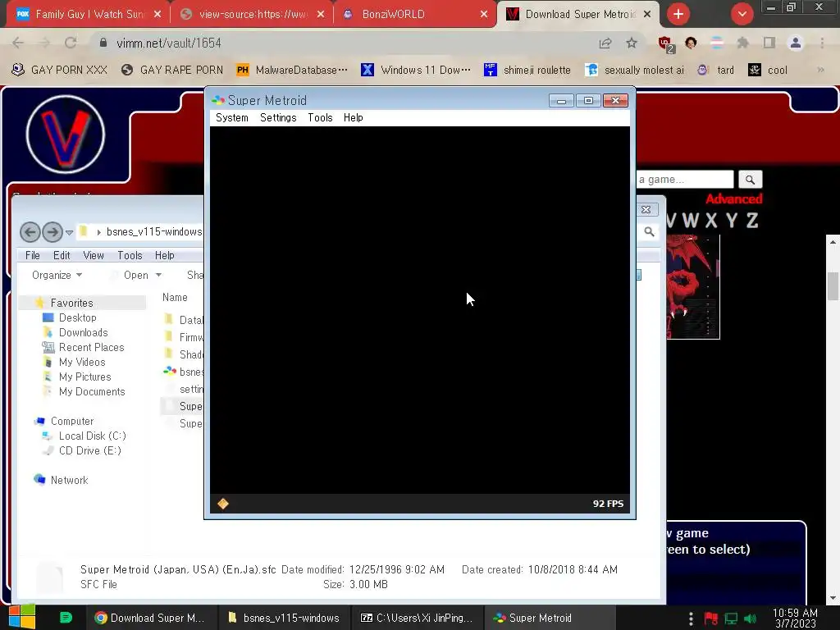Screen dimensions: 840x630
Task: Open the Extensions puzzle piece menu
Action: click(x=742, y=43)
